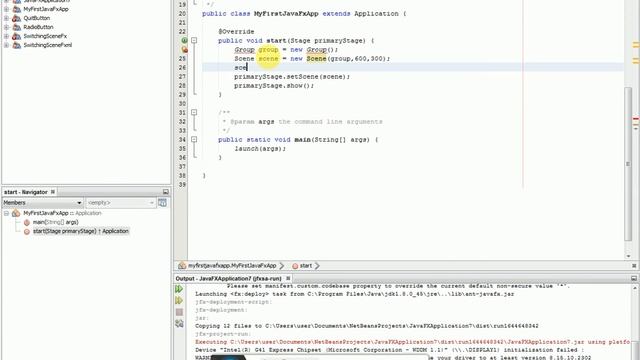This screenshot has width=640, height=360.
Task: Select the start breadcrumb item
Action: 306,266
